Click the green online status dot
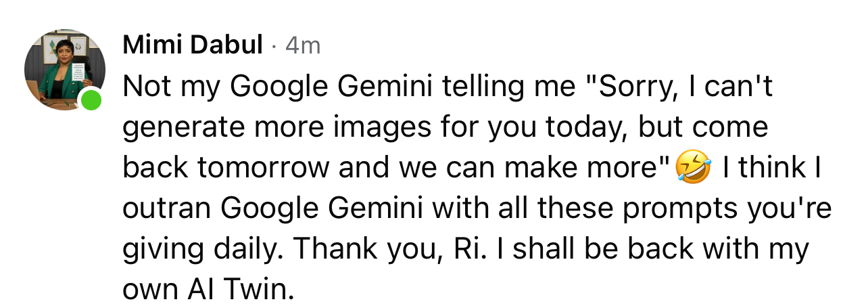868x306 pixels. [91, 100]
